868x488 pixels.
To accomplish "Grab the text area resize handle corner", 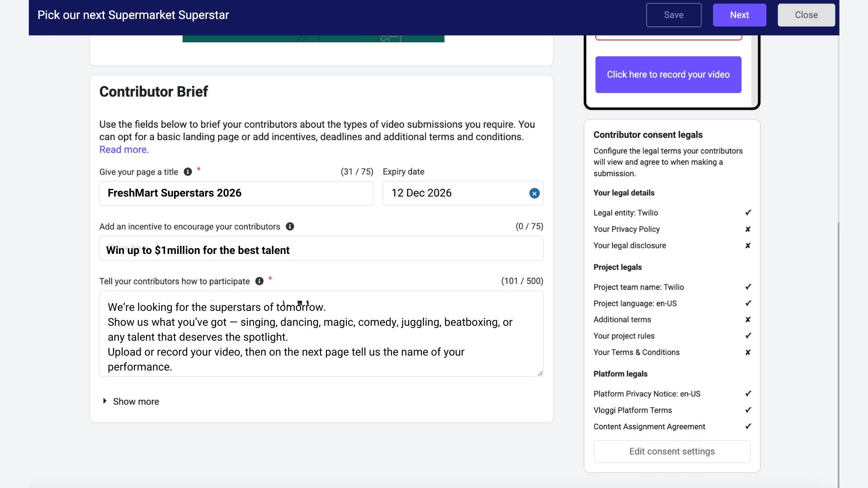I will [540, 373].
